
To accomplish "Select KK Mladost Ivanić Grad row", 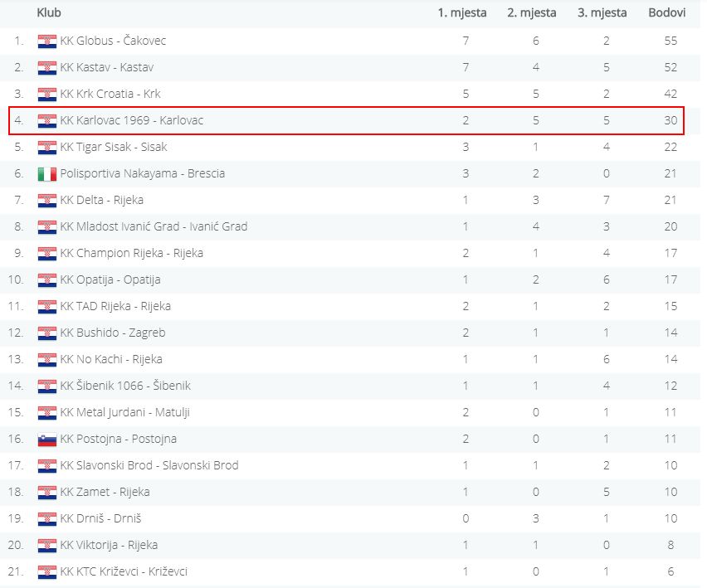I will pyautogui.click(x=154, y=226).
